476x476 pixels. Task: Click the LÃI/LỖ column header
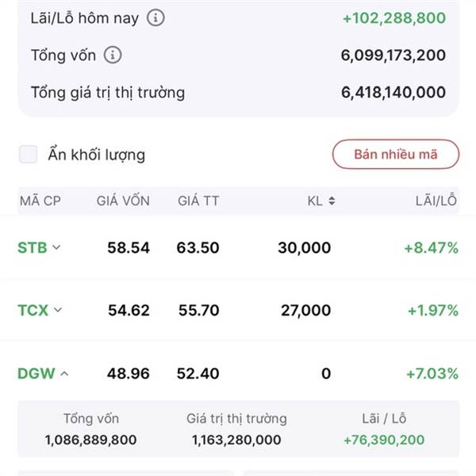click(x=436, y=201)
